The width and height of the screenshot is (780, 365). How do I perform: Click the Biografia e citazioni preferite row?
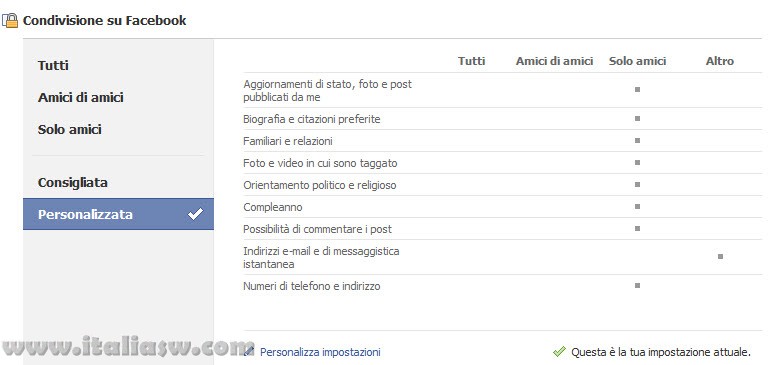click(502, 119)
